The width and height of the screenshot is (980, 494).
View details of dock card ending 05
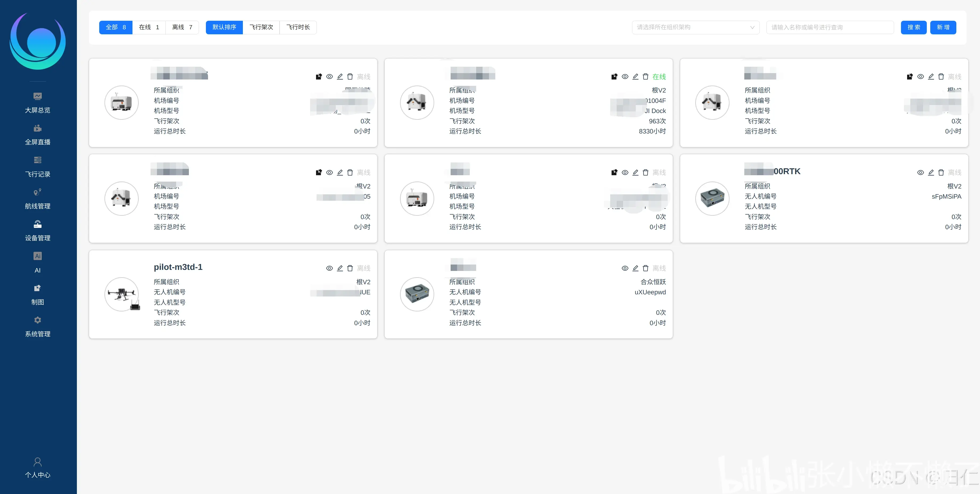pyautogui.click(x=329, y=172)
